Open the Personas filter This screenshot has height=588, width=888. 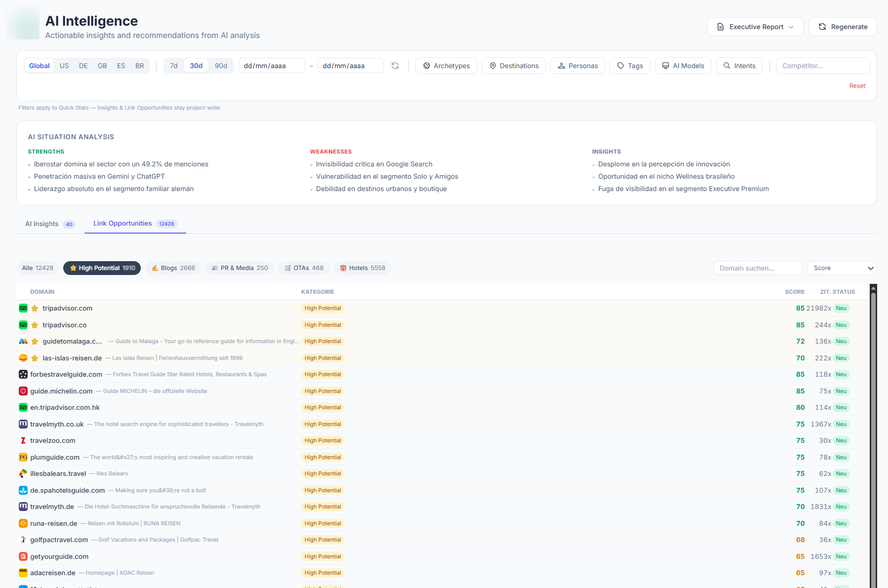click(x=577, y=66)
